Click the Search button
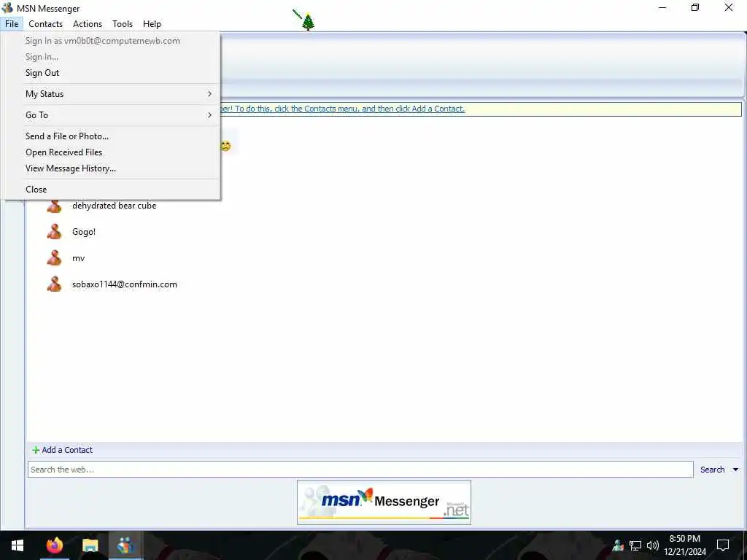747x560 pixels. [x=712, y=470]
